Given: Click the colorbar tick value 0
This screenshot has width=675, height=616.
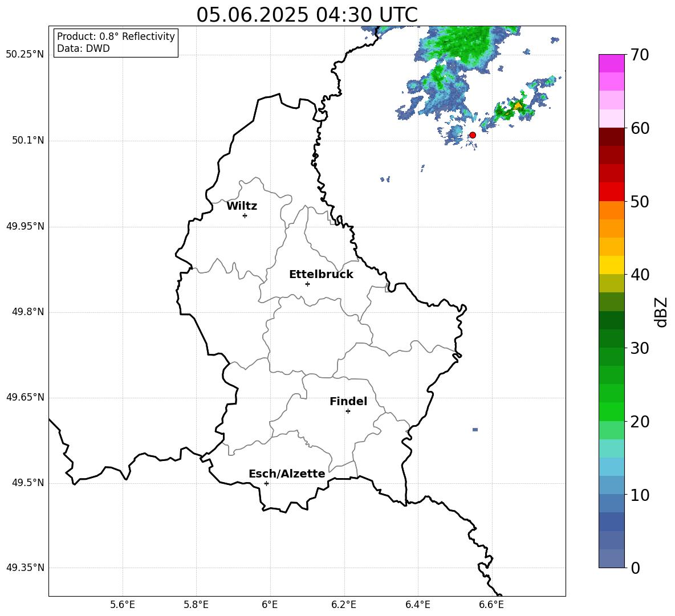Looking at the screenshot, I should pos(635,568).
